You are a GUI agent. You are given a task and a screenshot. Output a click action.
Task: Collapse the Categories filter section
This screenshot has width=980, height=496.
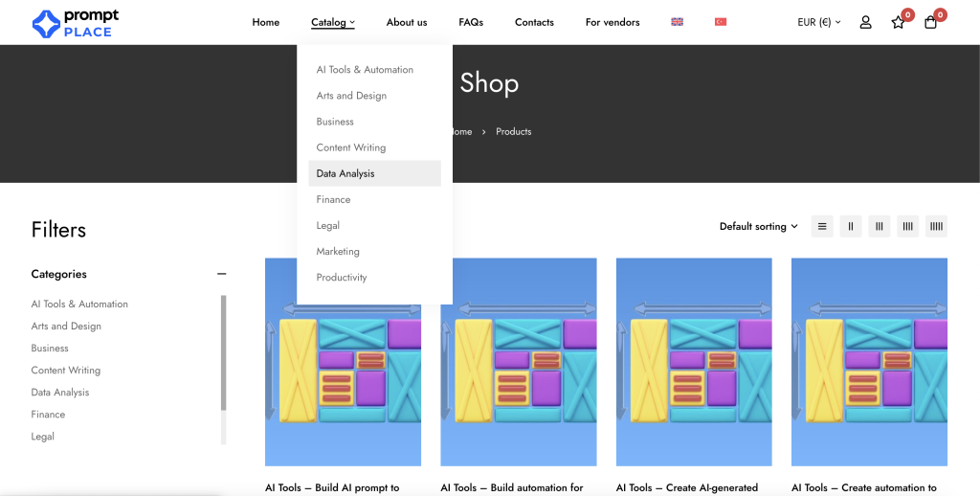click(x=221, y=274)
